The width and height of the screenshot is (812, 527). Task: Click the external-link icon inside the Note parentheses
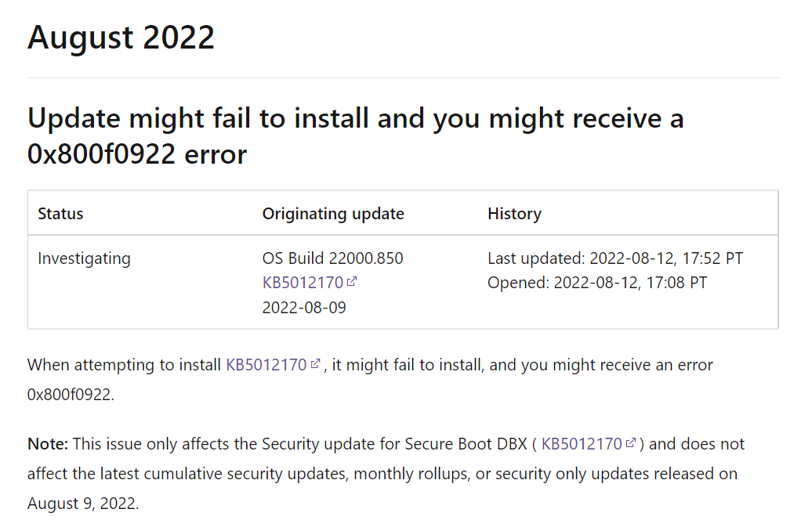(x=631, y=443)
